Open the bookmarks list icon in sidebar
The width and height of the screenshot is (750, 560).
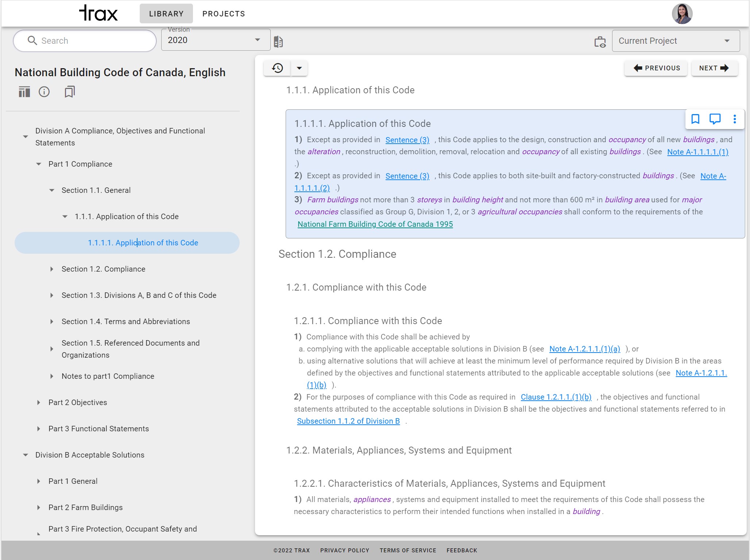point(70,92)
